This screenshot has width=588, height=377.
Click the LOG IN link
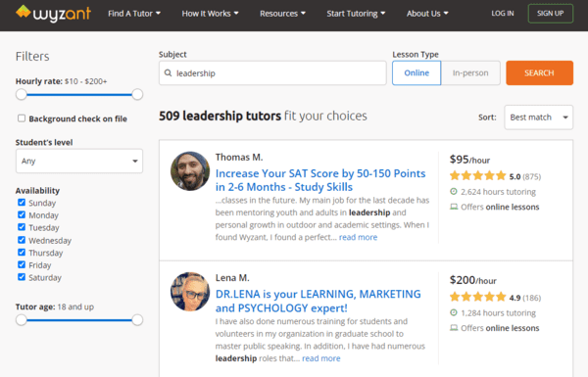pyautogui.click(x=503, y=14)
